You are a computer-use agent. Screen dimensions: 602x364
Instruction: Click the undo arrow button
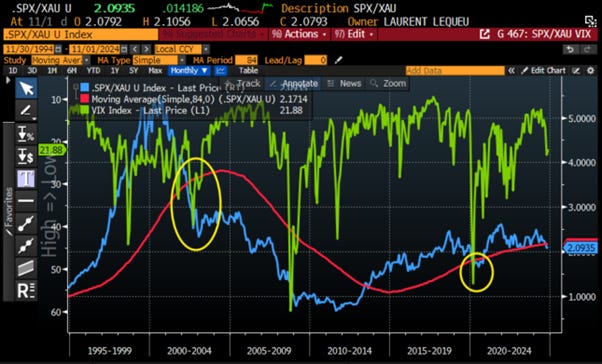pos(571,49)
